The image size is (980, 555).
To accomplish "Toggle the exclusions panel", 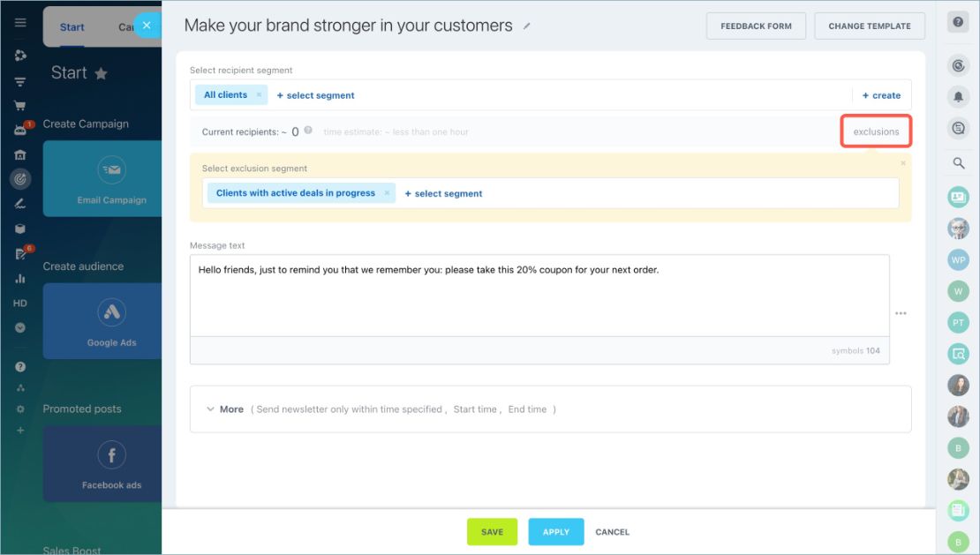I will point(876,131).
